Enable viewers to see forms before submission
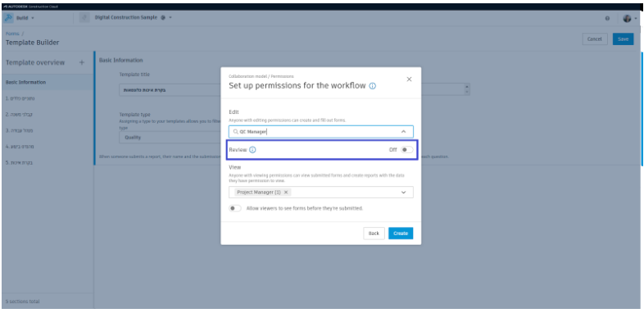644x313 pixels. (235, 208)
